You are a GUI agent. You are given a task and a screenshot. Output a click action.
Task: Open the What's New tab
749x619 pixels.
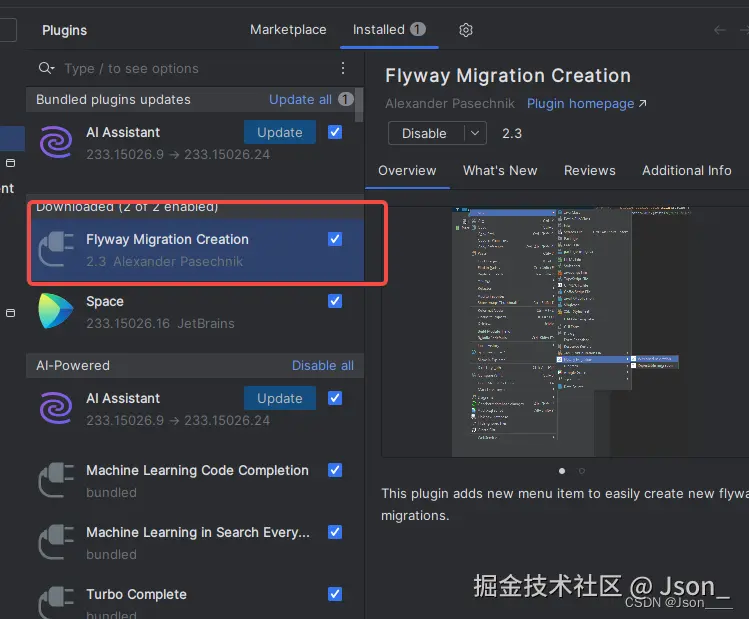[x=500, y=171]
